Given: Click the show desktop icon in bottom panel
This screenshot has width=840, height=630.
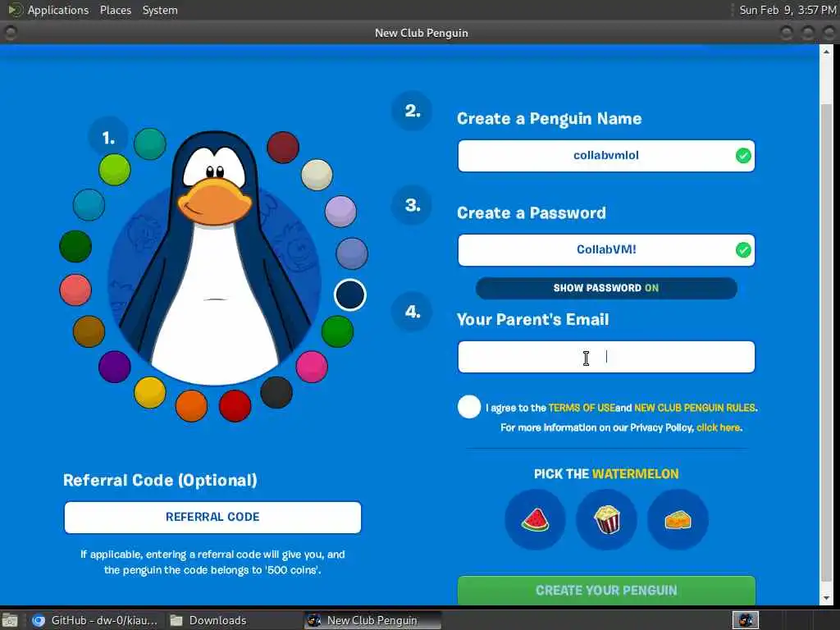Looking at the screenshot, I should (x=10, y=620).
